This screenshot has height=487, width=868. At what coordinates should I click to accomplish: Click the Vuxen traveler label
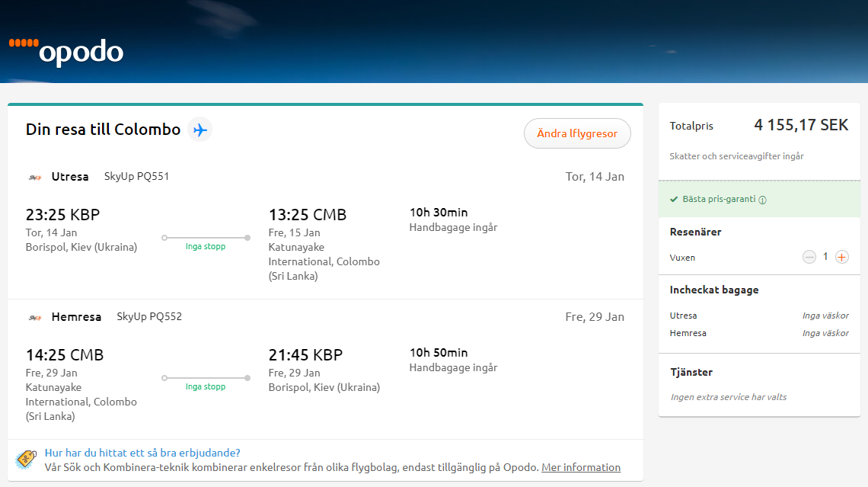(x=682, y=258)
